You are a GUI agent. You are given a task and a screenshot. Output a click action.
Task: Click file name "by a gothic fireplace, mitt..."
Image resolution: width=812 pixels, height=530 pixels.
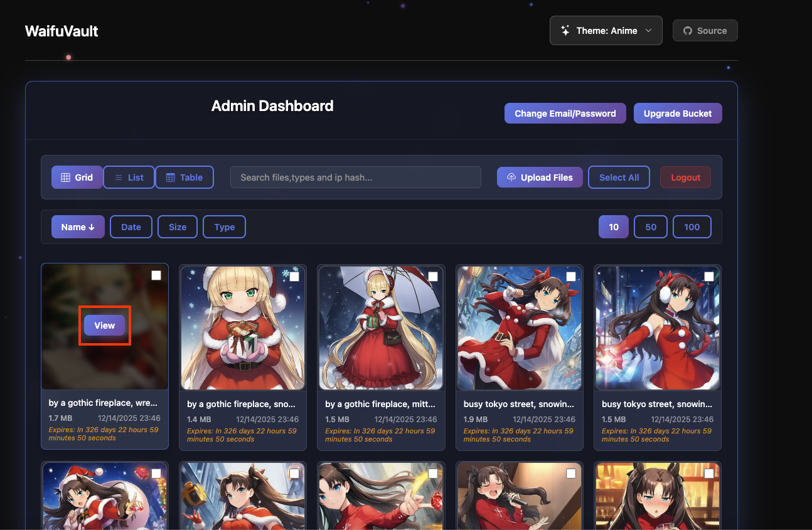coord(380,404)
